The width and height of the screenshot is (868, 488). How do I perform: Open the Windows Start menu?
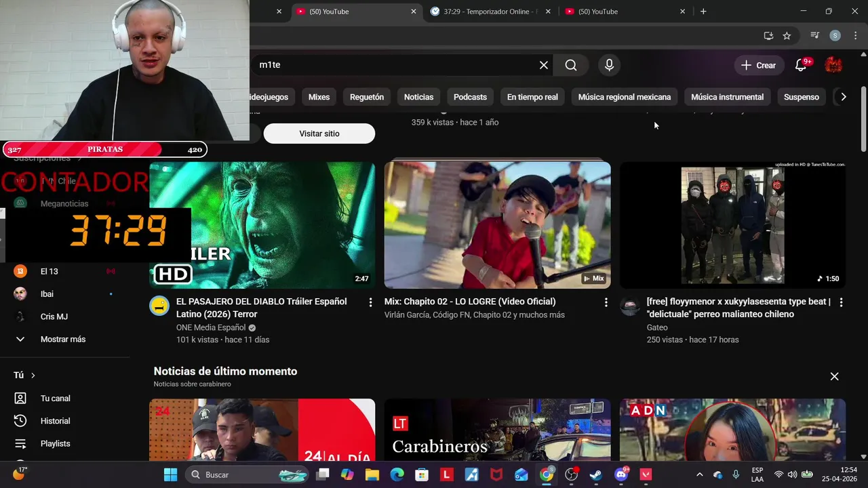170,474
